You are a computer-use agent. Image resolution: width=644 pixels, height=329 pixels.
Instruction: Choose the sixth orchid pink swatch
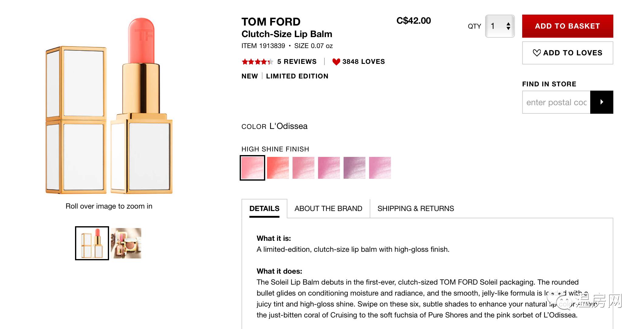(380, 168)
